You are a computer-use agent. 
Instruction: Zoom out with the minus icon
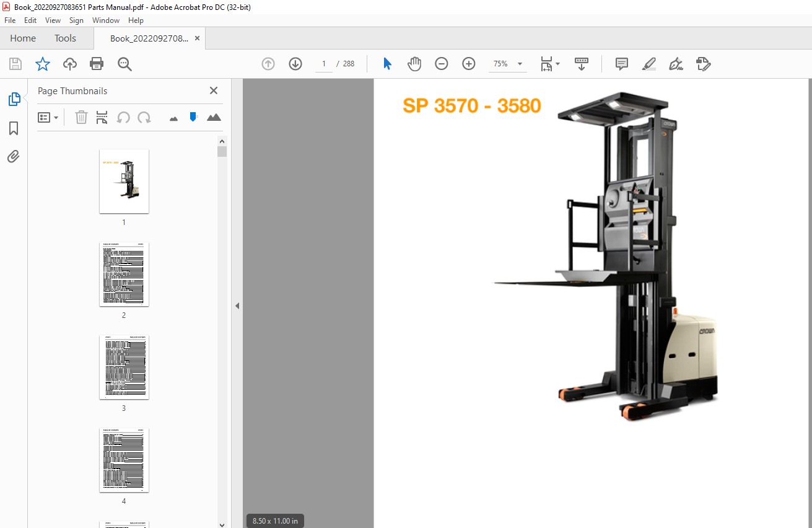coord(442,64)
